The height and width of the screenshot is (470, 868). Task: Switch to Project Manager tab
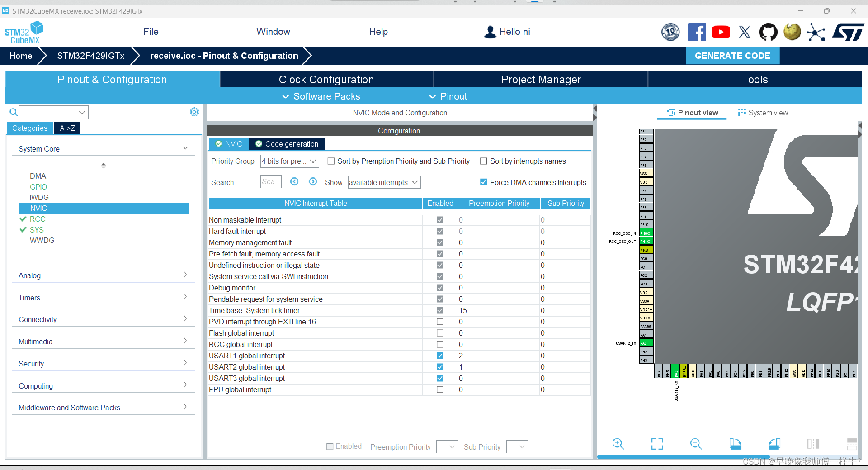pos(541,79)
